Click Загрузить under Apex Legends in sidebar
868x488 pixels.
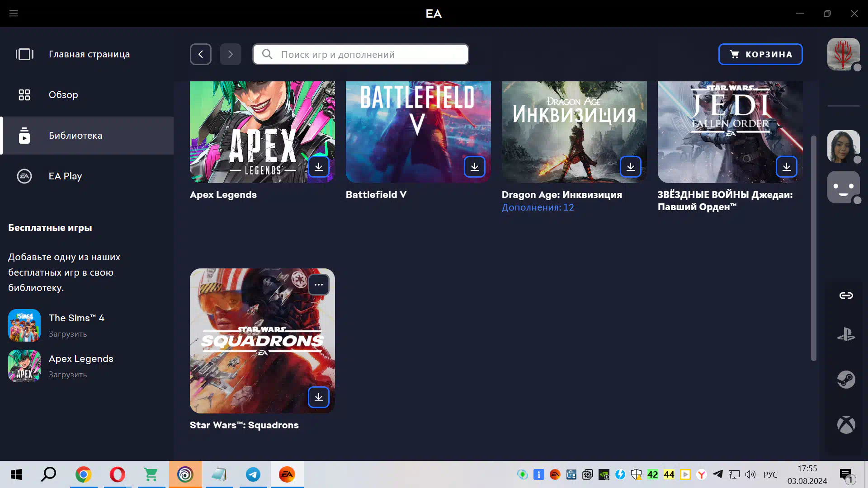click(68, 375)
